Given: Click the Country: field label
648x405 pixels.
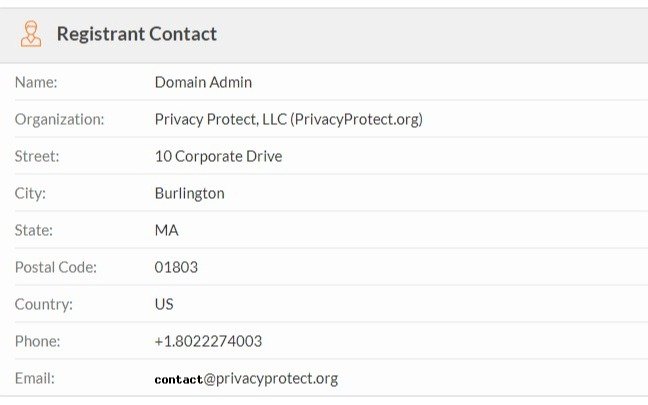Looking at the screenshot, I should [44, 304].
